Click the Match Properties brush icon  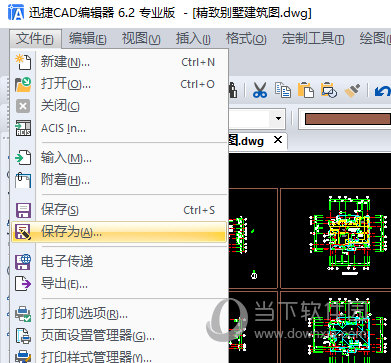point(352,90)
